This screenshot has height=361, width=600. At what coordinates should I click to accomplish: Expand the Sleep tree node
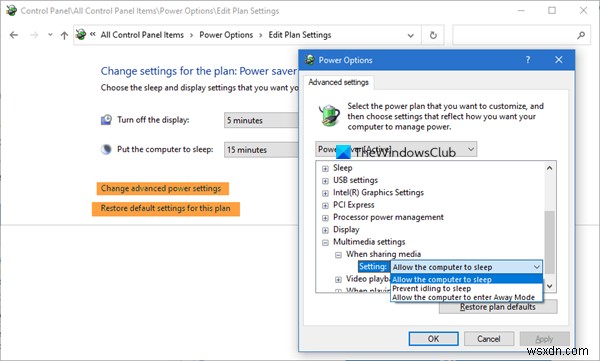tap(325, 168)
